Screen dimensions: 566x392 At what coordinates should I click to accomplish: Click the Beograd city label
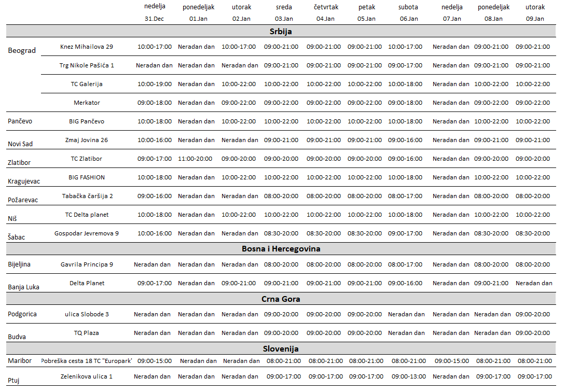pos(22,50)
